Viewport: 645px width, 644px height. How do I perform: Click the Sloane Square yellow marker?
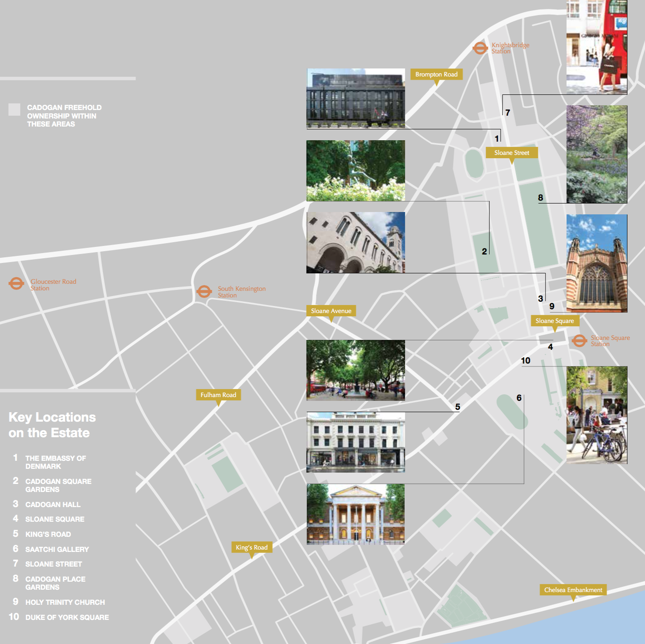554,321
